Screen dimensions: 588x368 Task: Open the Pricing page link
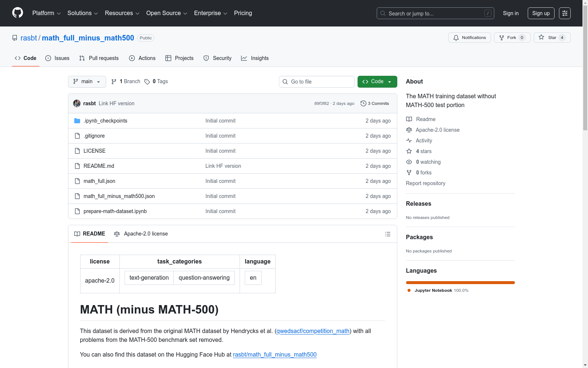243,13
